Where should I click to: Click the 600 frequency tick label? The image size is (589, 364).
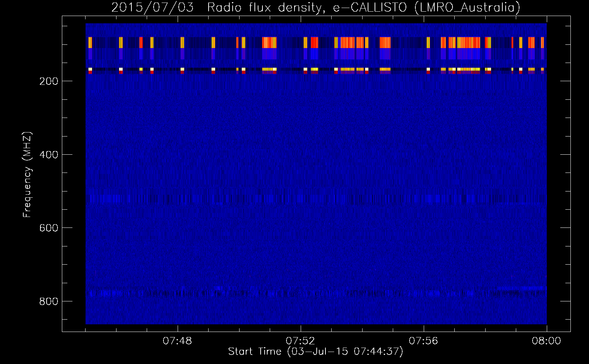tap(49, 228)
